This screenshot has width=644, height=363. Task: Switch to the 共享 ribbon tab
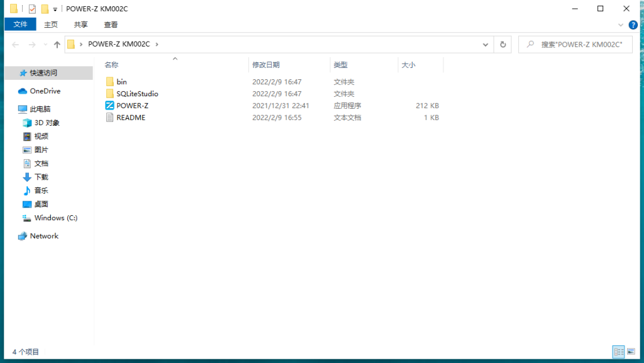tap(81, 25)
